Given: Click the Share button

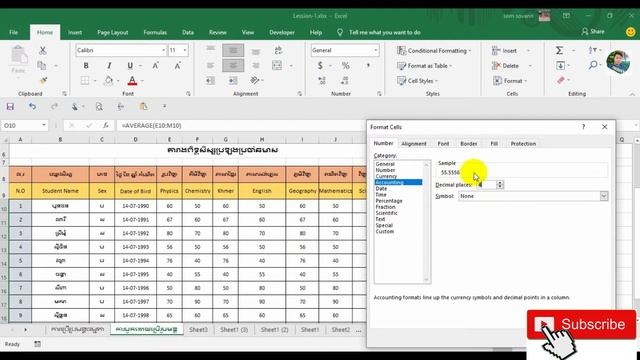Looking at the screenshot, I should (593, 31).
